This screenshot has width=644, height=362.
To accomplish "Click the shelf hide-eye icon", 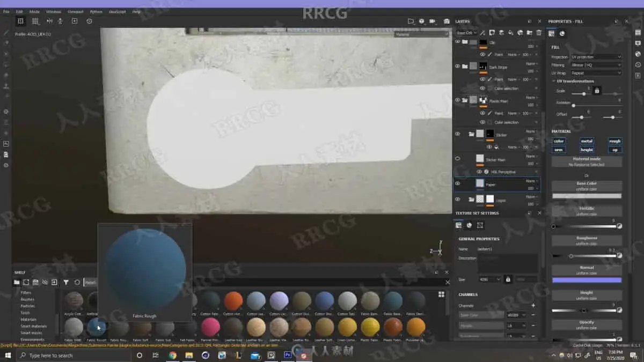I will coord(45,282).
